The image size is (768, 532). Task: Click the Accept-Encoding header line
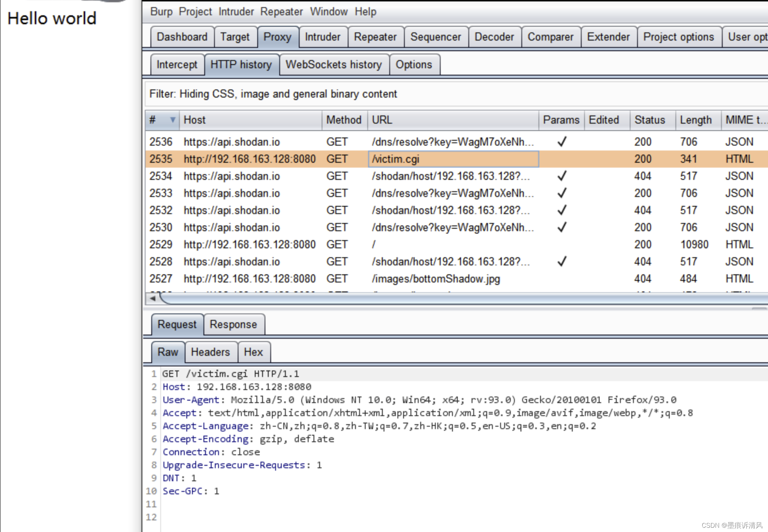[248, 439]
